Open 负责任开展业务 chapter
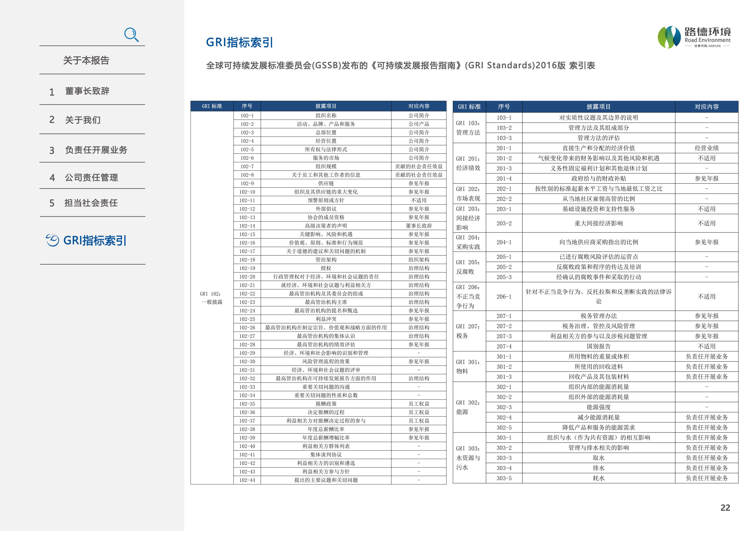Viewport: 756px width, 534px height. pos(96,150)
